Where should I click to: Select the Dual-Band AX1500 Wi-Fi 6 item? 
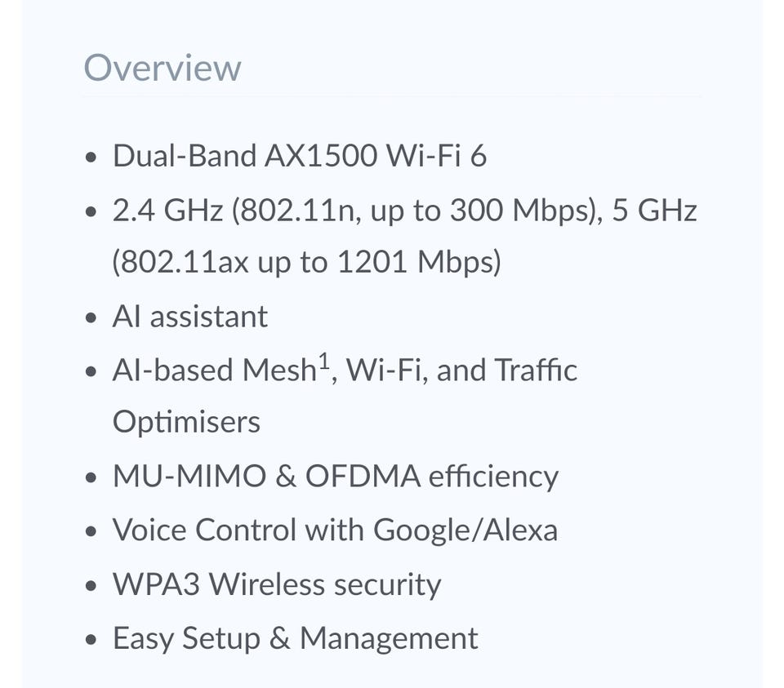point(300,155)
